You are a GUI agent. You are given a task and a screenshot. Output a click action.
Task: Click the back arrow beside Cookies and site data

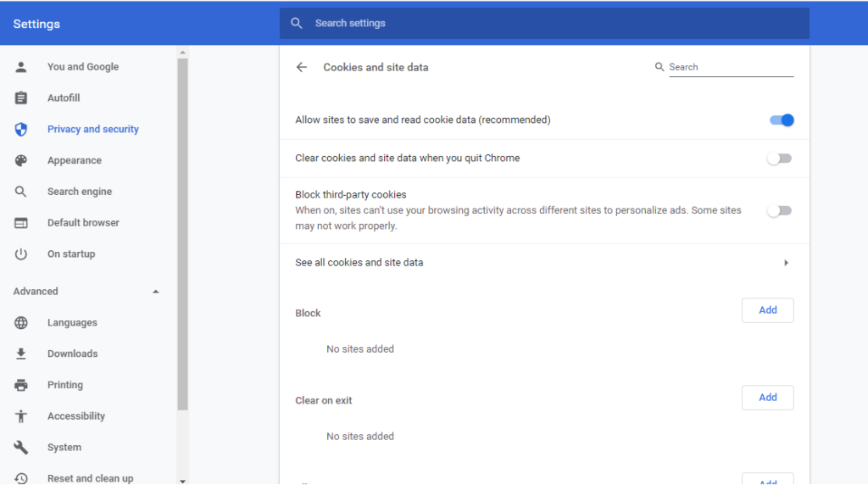pyautogui.click(x=302, y=68)
